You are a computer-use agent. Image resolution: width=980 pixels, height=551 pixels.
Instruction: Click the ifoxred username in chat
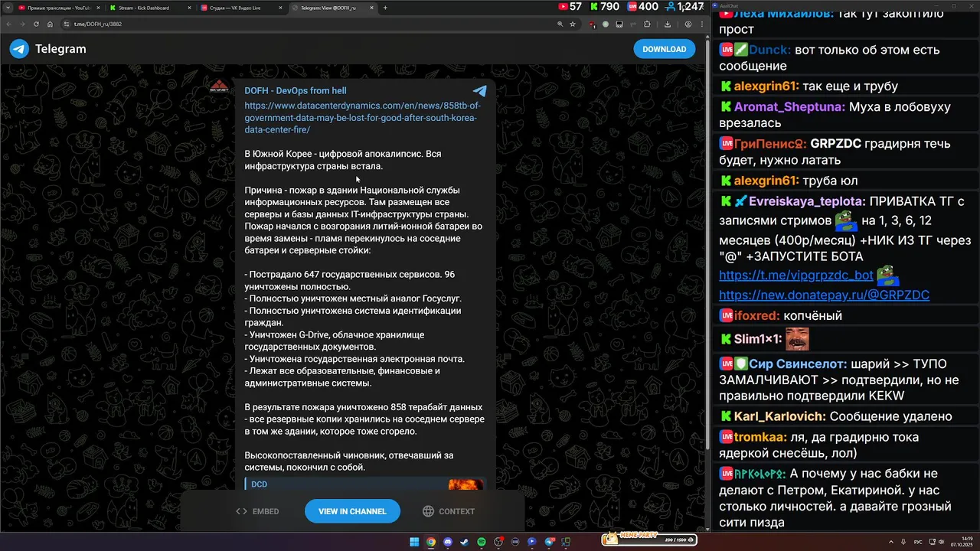tap(757, 315)
